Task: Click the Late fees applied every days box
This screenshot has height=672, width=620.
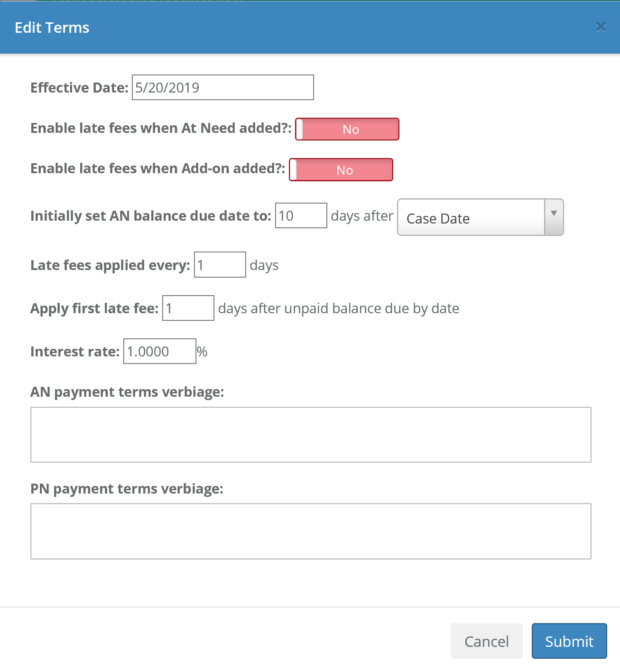Action: tap(219, 264)
